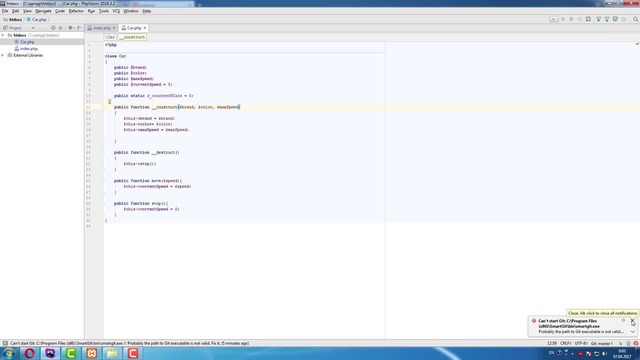This screenshot has height=360, width=640.
Task: Click the VCS update project icon
Action: [598, 19]
